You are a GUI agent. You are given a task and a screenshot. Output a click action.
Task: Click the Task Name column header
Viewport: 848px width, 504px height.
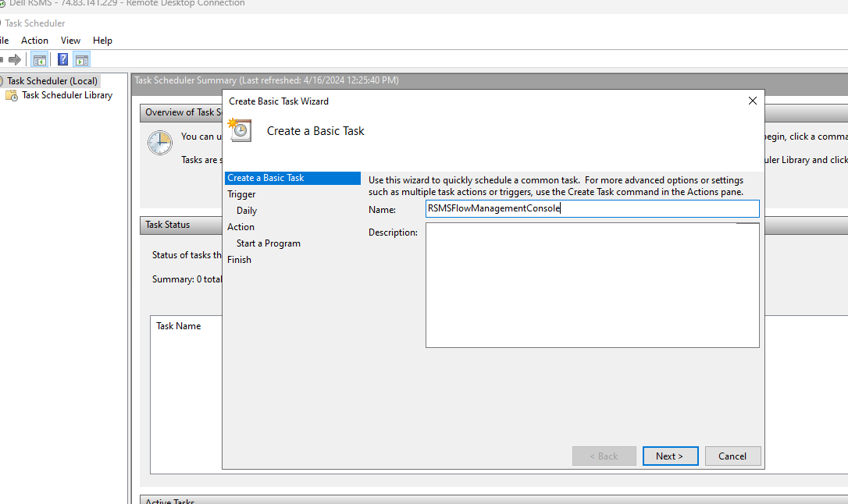[179, 326]
